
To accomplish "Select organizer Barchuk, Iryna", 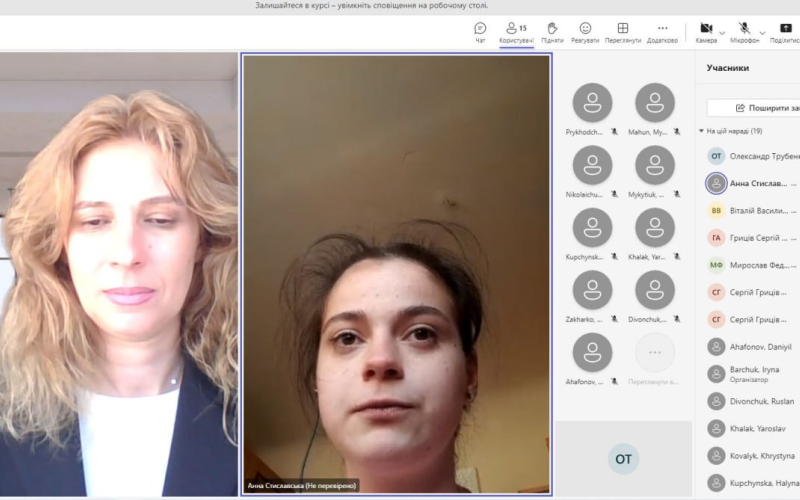I will [753, 374].
